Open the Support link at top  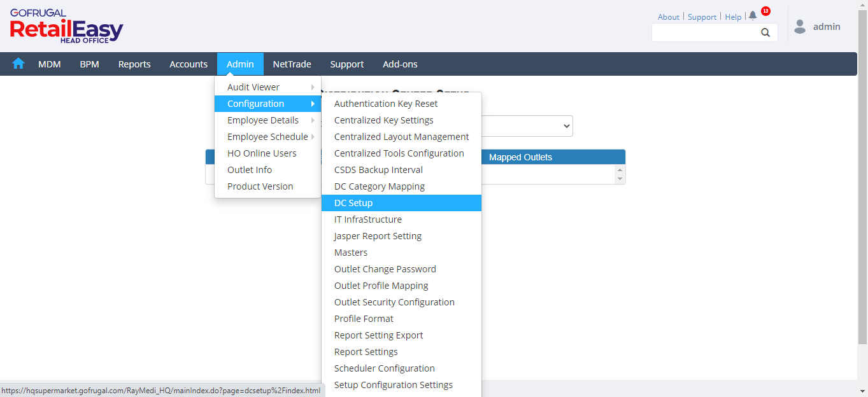pyautogui.click(x=702, y=17)
